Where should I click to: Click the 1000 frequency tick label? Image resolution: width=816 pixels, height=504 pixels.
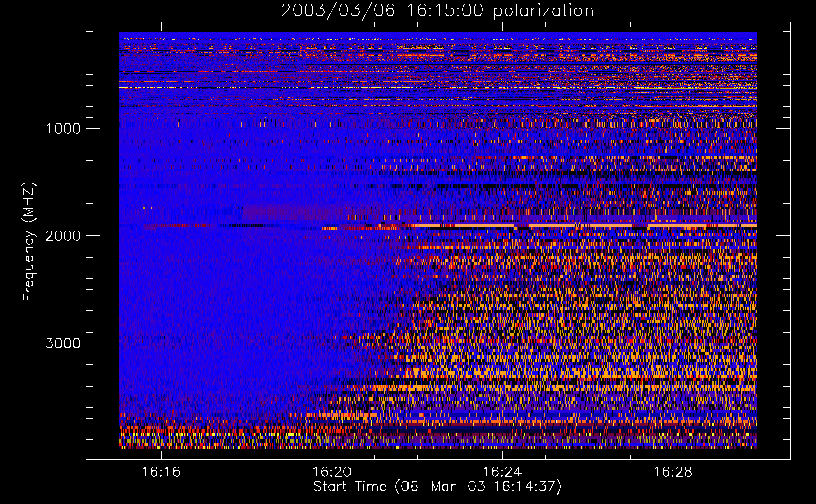(x=63, y=129)
